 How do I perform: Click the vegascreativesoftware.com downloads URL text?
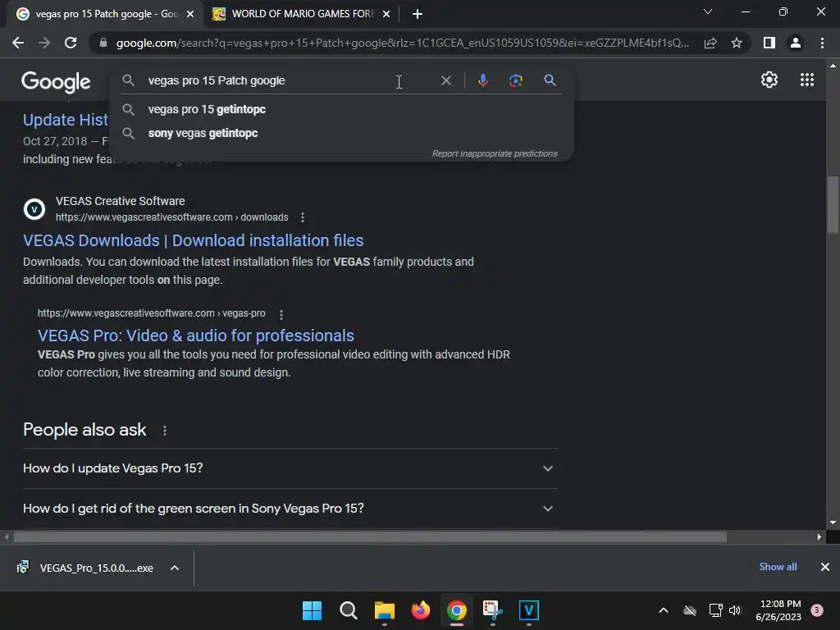[x=172, y=217]
